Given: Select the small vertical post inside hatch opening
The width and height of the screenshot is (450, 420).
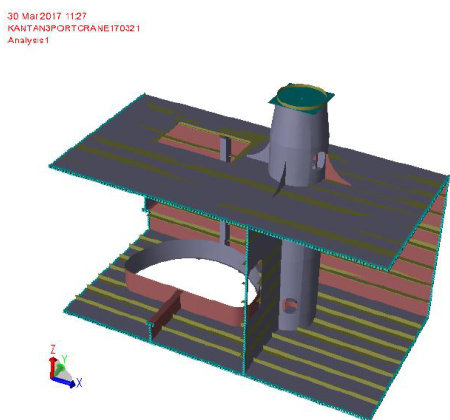Looking at the screenshot, I should click(225, 149).
